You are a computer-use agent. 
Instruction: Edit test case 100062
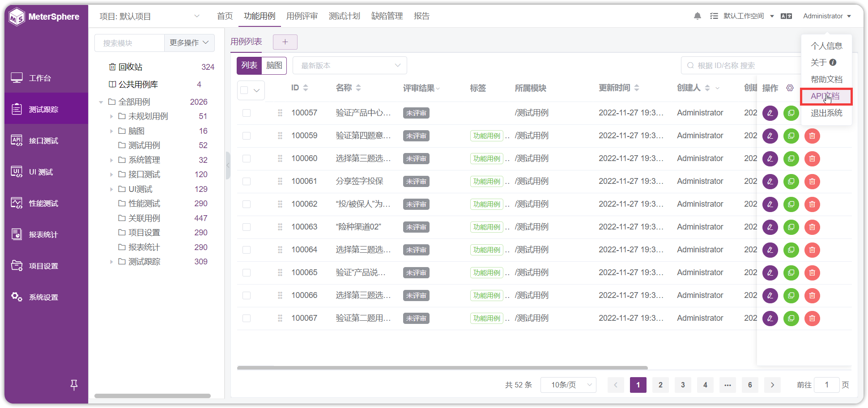[770, 204]
